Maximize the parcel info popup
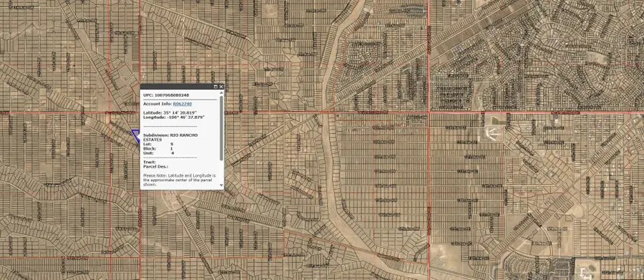 (x=215, y=87)
